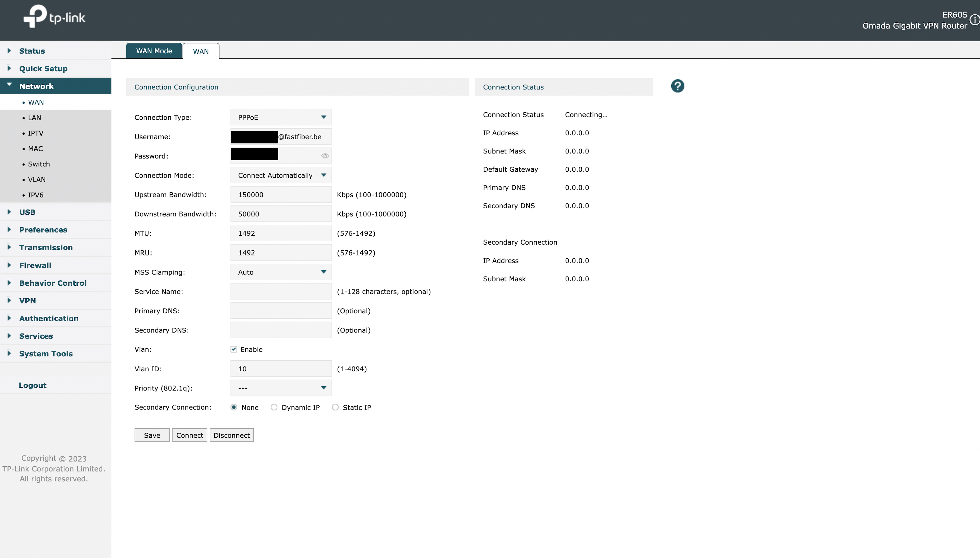Click the Vlan ID input field

pos(281,369)
